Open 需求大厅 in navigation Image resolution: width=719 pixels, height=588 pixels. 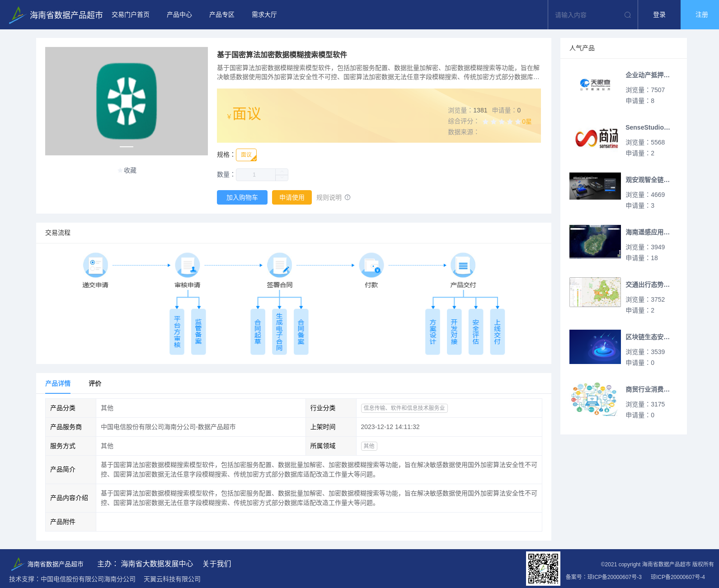point(264,15)
